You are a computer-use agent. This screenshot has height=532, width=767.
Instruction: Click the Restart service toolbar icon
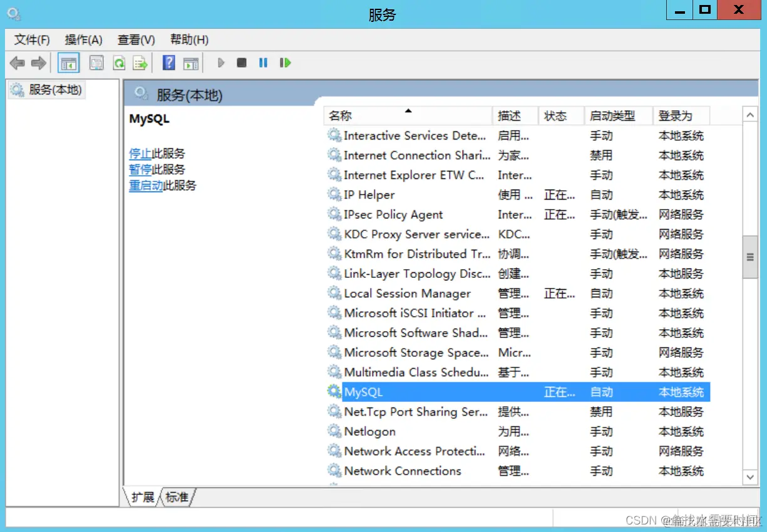click(285, 63)
